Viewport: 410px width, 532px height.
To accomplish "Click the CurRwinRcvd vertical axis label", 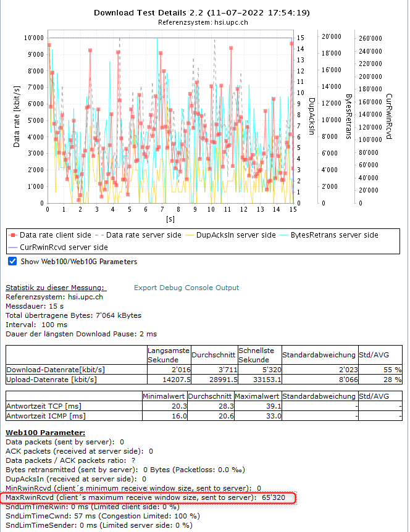I will pyautogui.click(x=388, y=117).
